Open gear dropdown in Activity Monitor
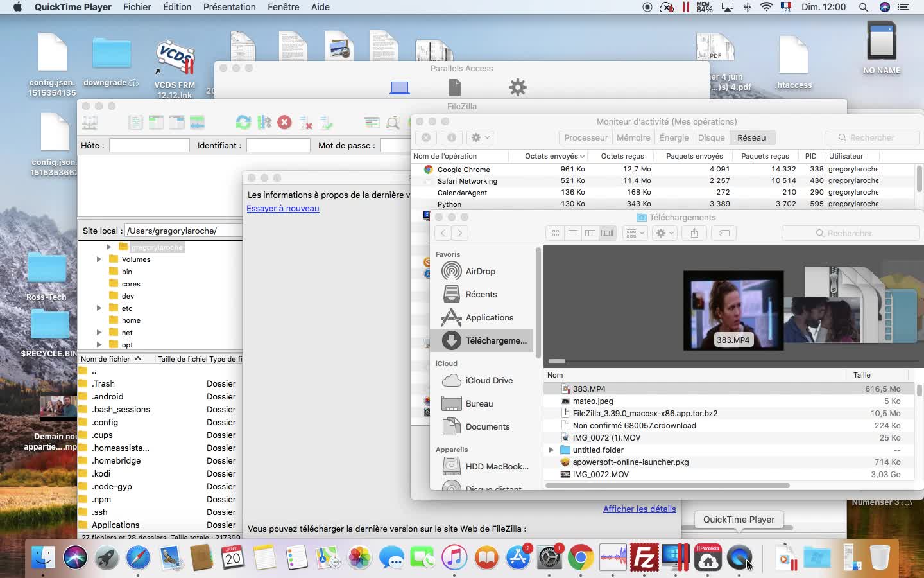Image resolution: width=924 pixels, height=578 pixels. point(480,137)
